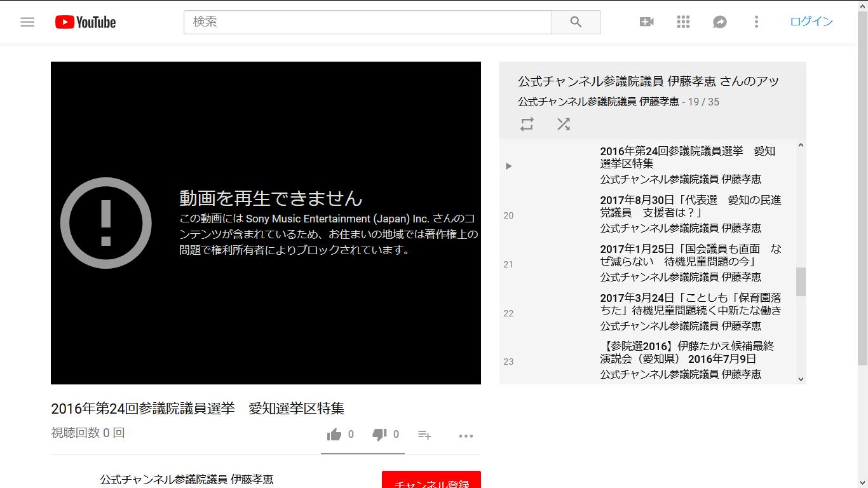Screen dimensions: 868x488
Task: Click the thumbs down dislike icon
Action: pyautogui.click(x=379, y=435)
